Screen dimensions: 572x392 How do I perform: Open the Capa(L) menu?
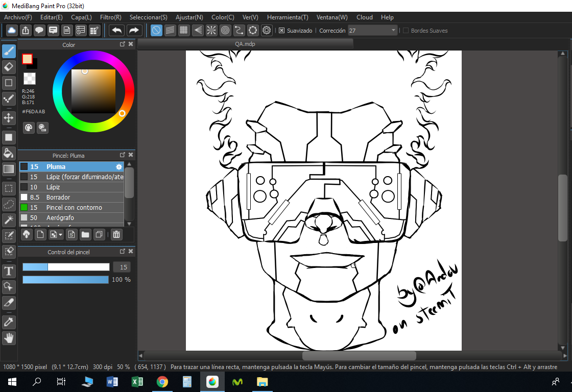(81, 17)
